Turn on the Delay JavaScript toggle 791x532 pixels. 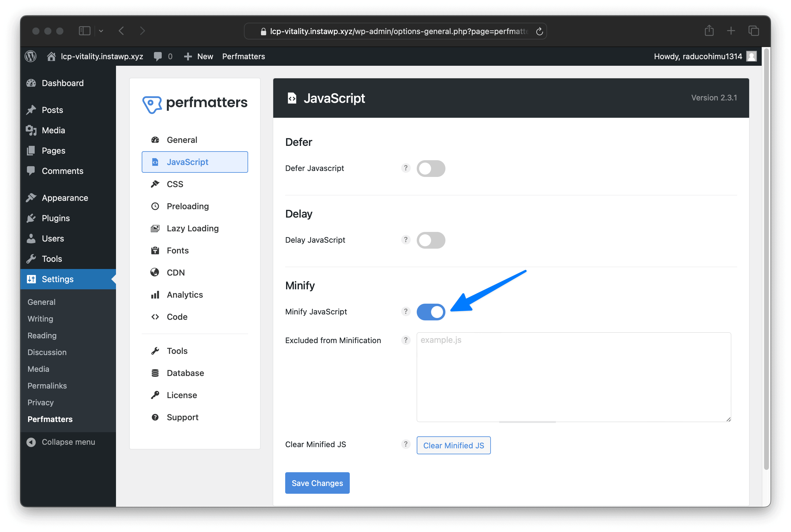[x=430, y=240]
